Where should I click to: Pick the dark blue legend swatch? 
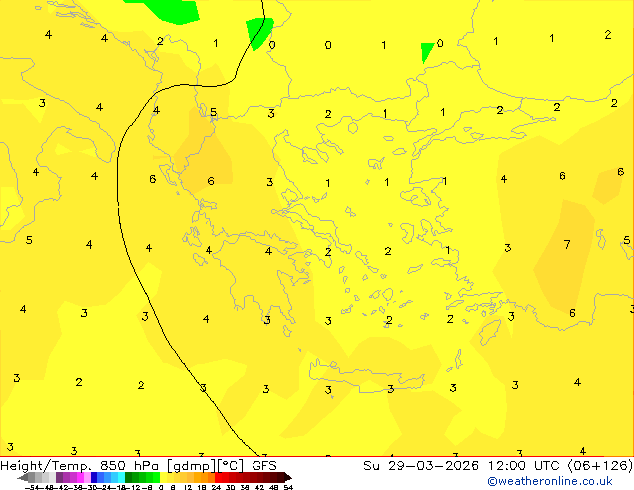pyautogui.click(x=94, y=477)
